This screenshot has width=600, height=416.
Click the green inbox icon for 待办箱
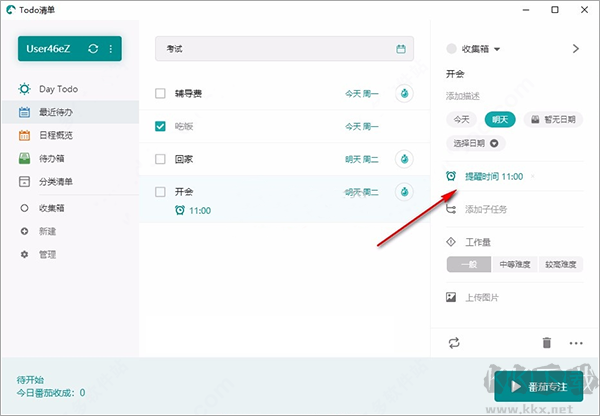(24, 158)
